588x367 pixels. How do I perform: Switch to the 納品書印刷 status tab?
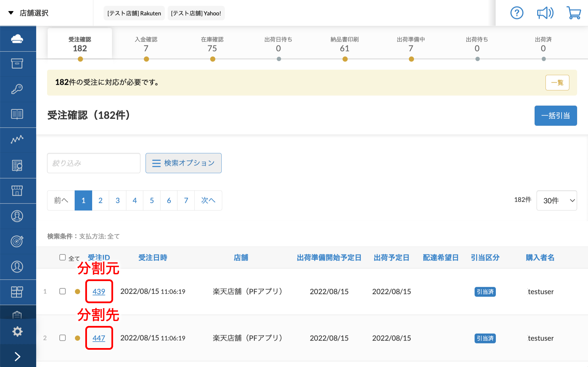[345, 44]
